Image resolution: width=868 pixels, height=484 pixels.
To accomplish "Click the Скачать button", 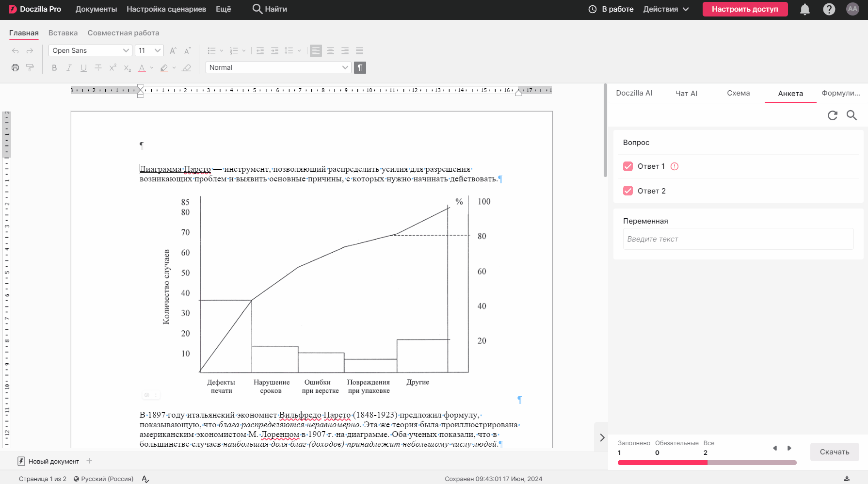I will pyautogui.click(x=835, y=452).
